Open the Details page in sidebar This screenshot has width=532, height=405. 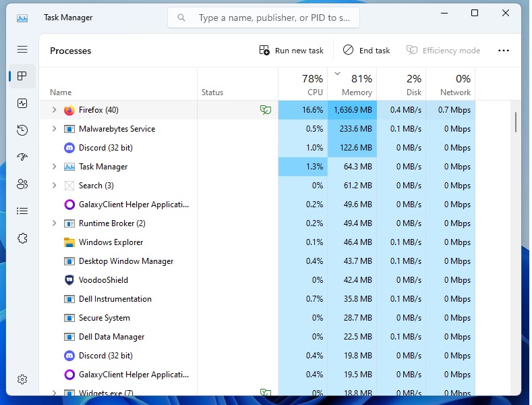(22, 211)
